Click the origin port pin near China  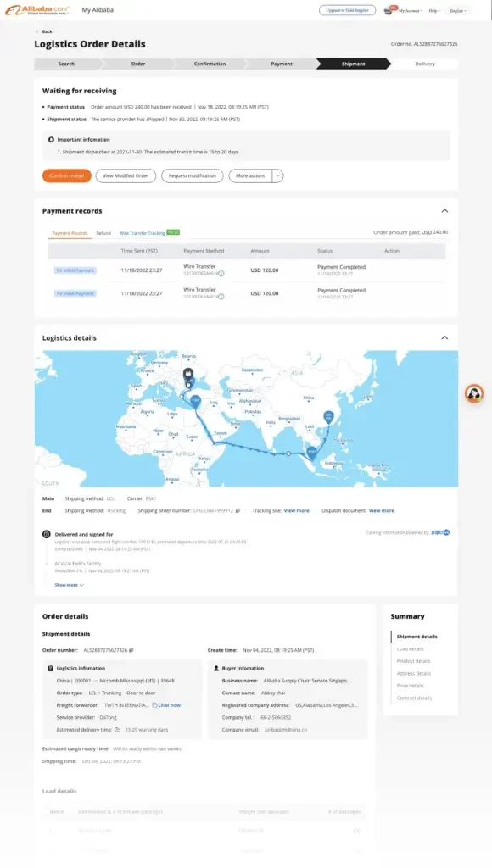[x=328, y=417]
